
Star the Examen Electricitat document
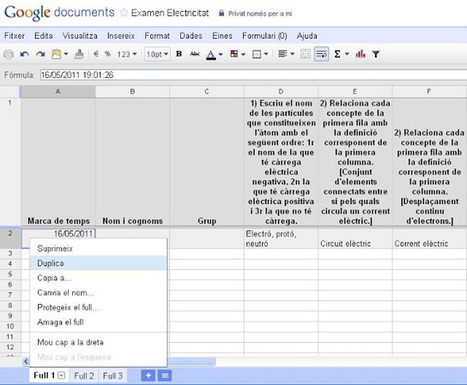point(124,13)
